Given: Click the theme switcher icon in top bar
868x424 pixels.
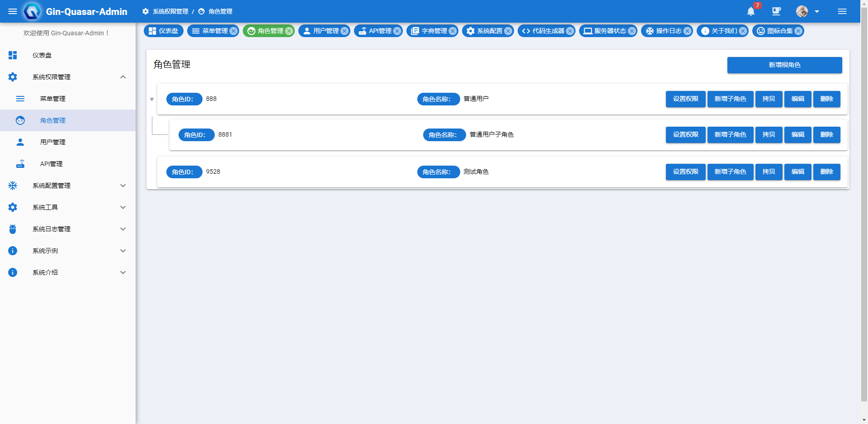Looking at the screenshot, I should 776,11.
